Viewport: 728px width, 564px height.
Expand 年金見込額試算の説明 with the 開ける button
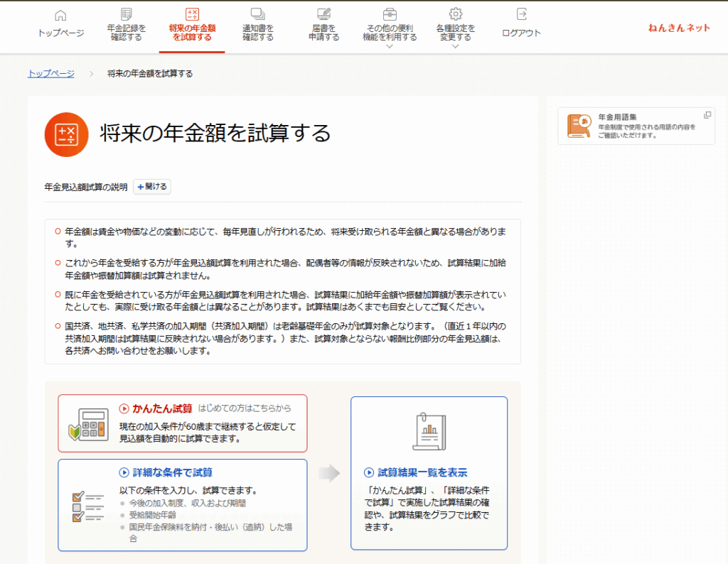tap(151, 186)
